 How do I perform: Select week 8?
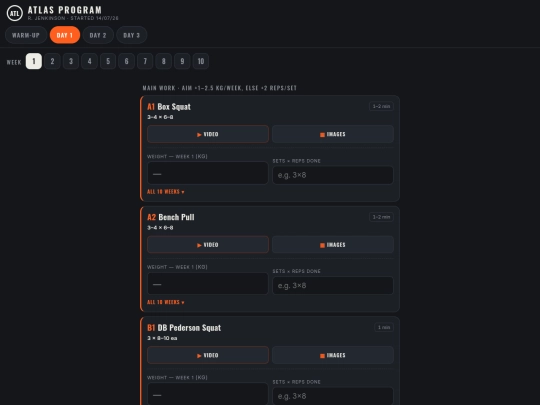[x=164, y=61]
